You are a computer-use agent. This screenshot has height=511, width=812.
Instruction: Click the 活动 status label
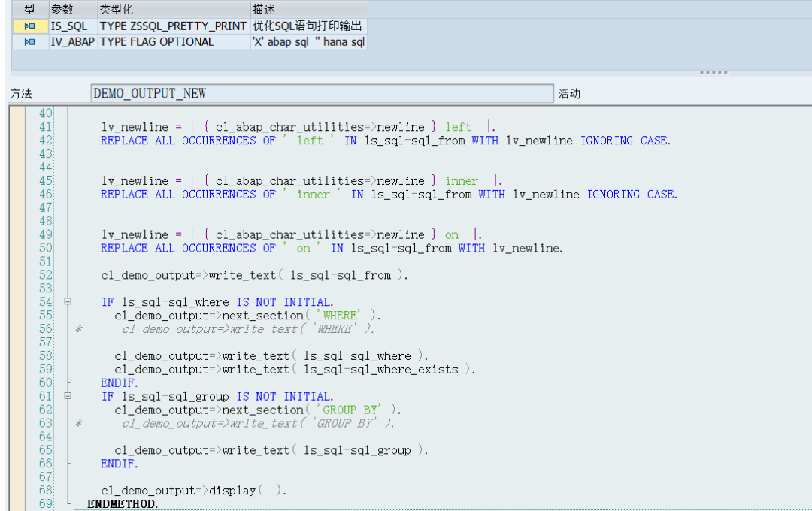point(569,94)
